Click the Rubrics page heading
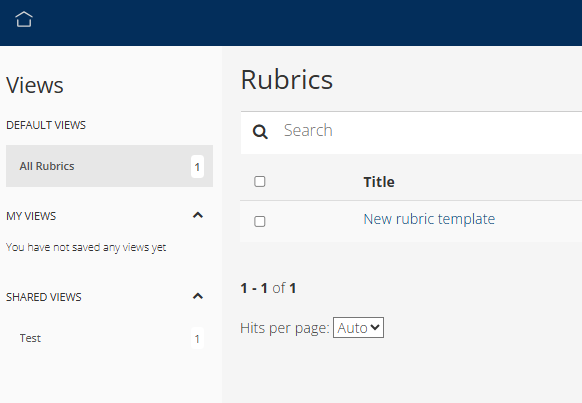This screenshot has width=582, height=403. pyautogui.click(x=287, y=79)
